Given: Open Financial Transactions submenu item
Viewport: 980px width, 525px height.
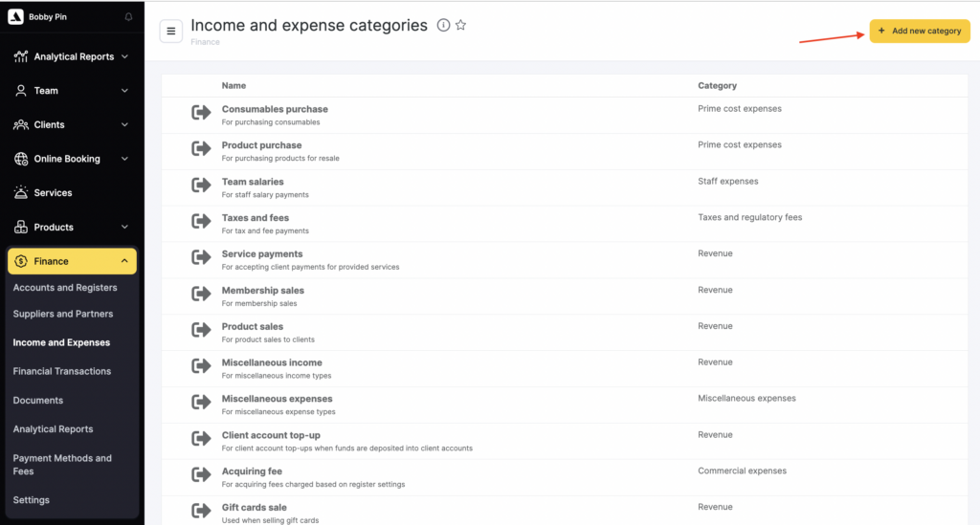Looking at the screenshot, I should point(62,371).
